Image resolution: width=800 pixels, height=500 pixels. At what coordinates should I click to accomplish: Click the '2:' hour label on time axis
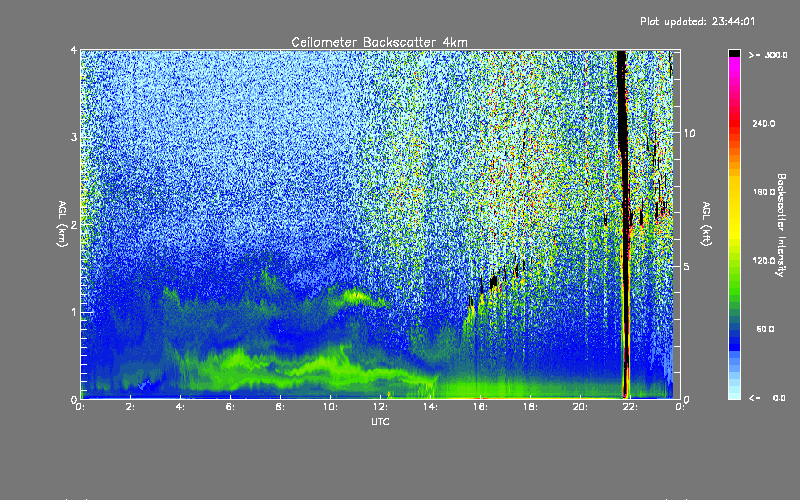pyautogui.click(x=130, y=407)
